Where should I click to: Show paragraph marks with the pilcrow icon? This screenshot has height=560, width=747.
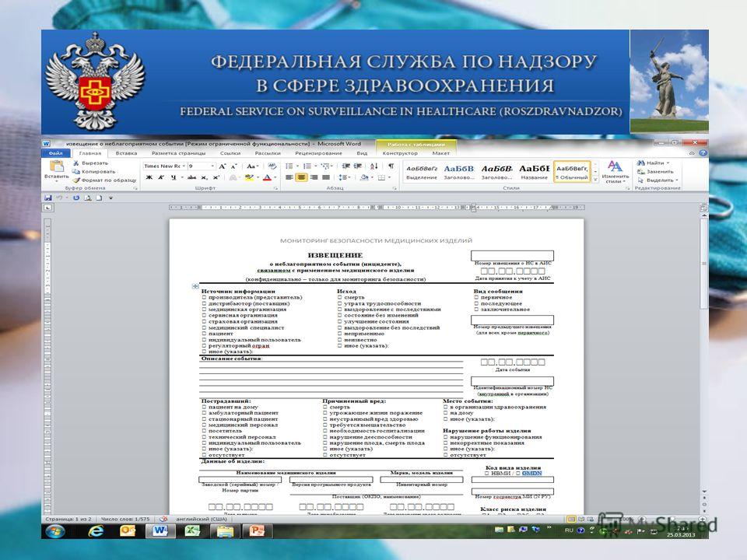(391, 166)
